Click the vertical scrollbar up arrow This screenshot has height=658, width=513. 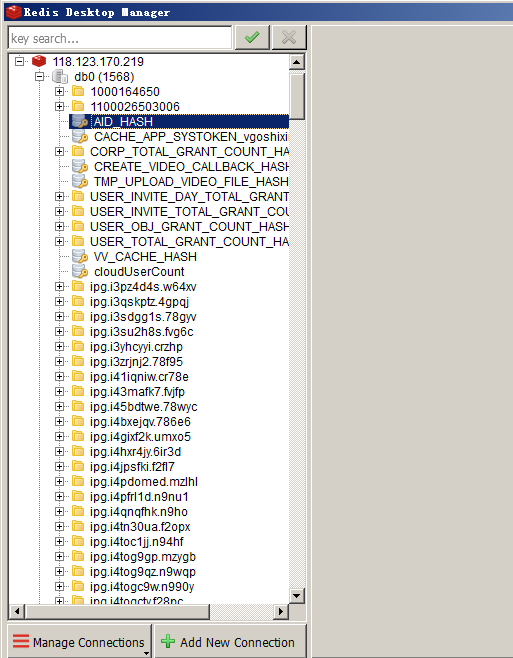pyautogui.click(x=296, y=63)
